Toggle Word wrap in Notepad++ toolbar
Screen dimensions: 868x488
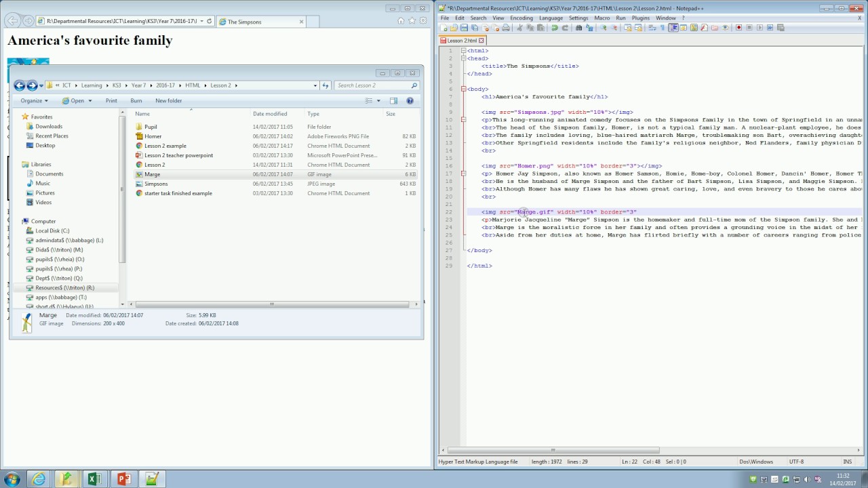pyautogui.click(x=652, y=28)
